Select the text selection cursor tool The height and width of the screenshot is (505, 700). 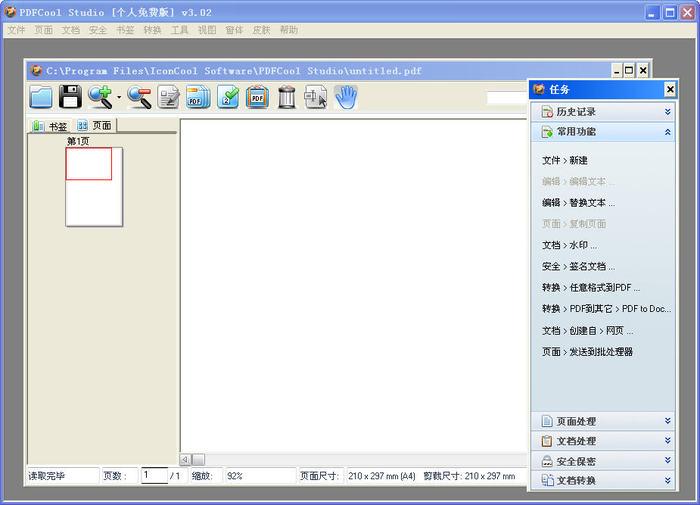click(316, 97)
